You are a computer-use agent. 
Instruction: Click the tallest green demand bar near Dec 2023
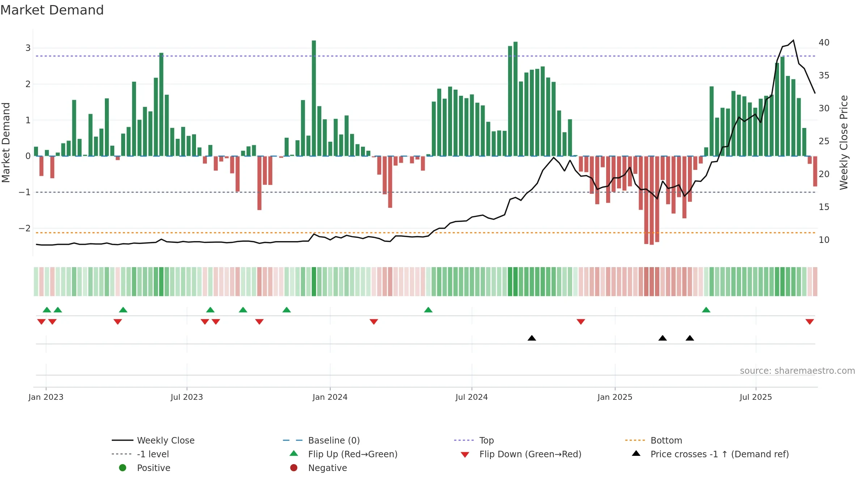(314, 98)
